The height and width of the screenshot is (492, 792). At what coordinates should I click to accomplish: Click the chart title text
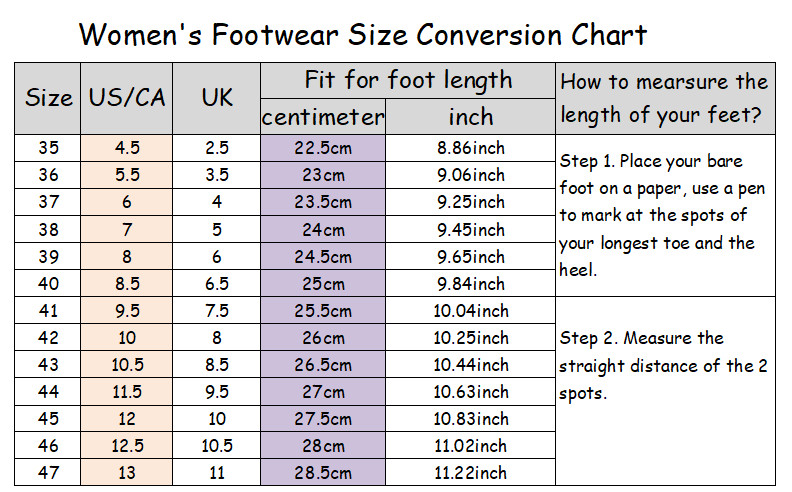coord(363,34)
